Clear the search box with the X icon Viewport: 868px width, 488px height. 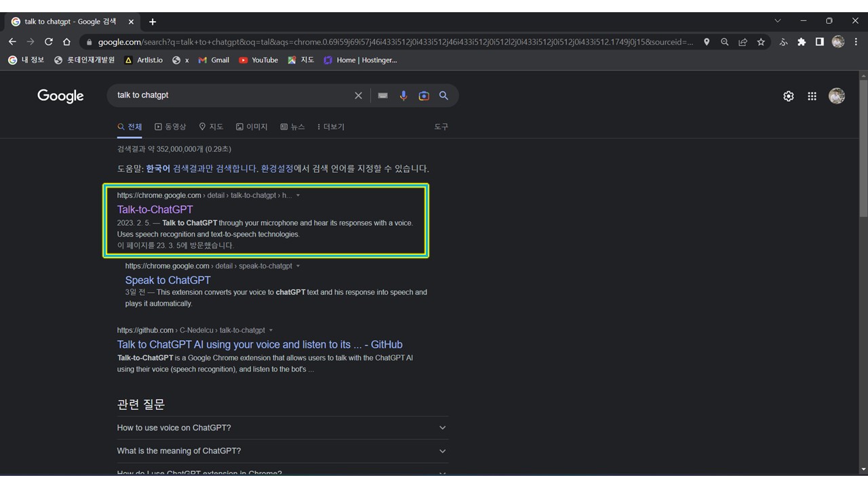click(359, 96)
